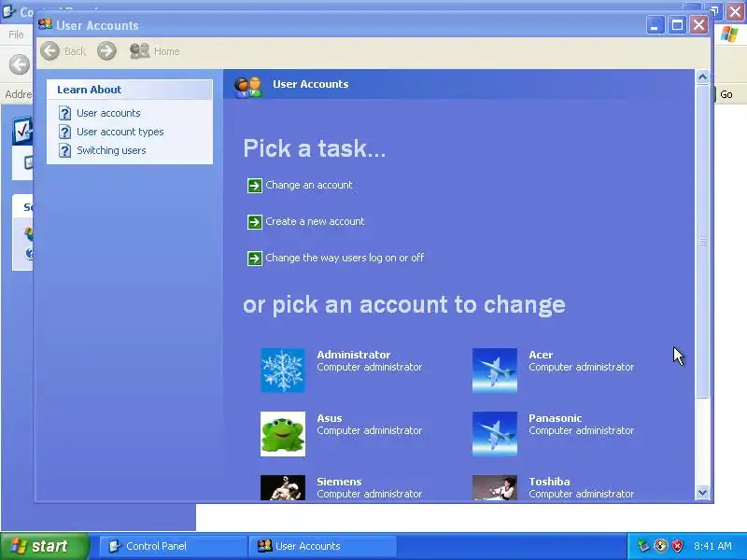
Task: Click the network connection tray icon
Action: [x=643, y=546]
